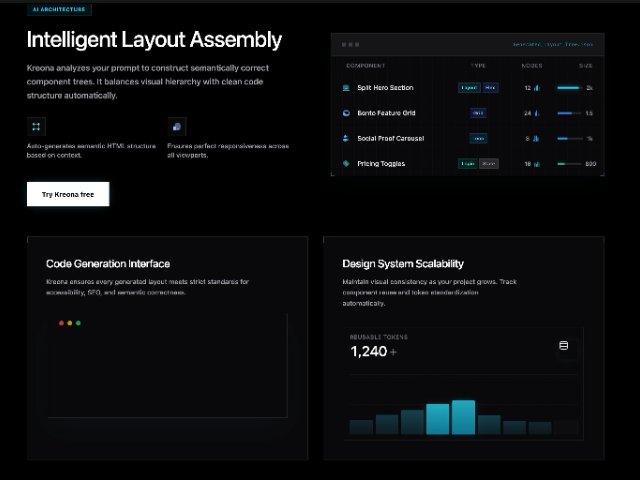640x480 pixels.
Task: Click the red dot in code window
Action: coord(61,323)
